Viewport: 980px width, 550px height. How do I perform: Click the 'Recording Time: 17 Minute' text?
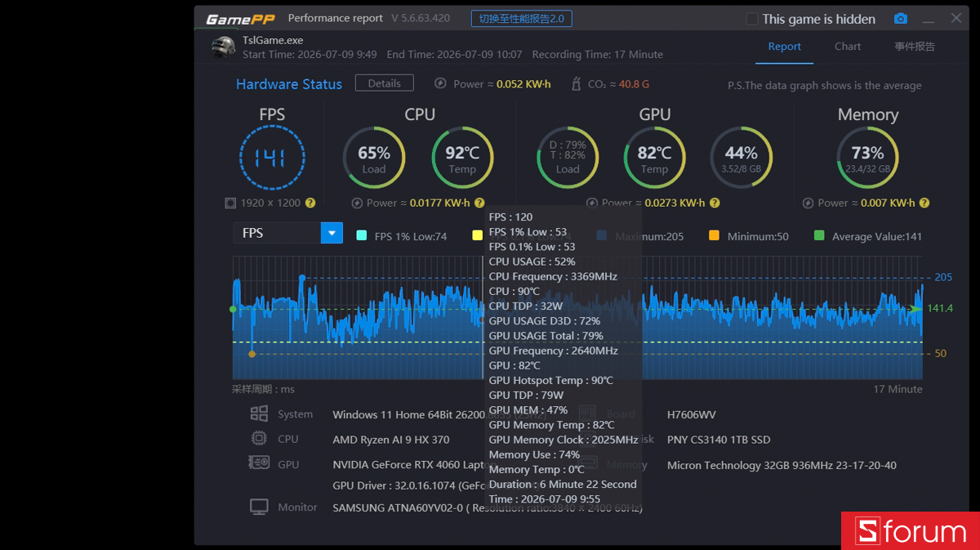(x=597, y=54)
